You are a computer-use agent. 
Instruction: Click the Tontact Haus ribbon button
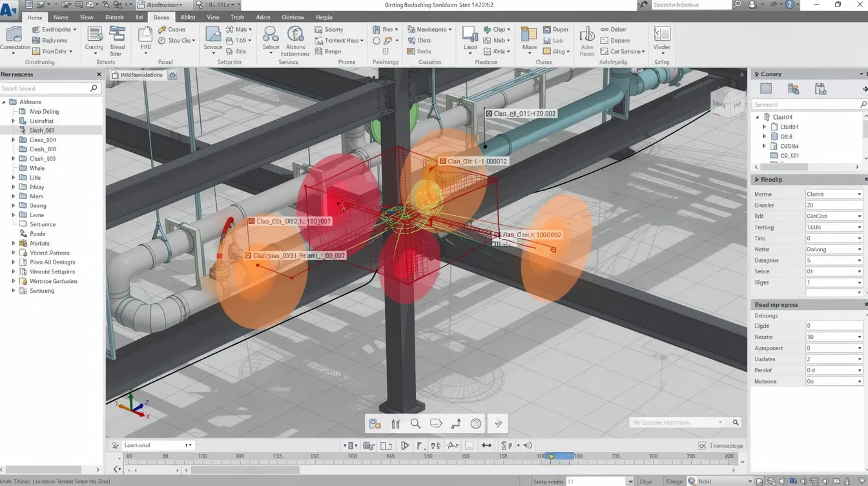pyautogui.click(x=340, y=40)
